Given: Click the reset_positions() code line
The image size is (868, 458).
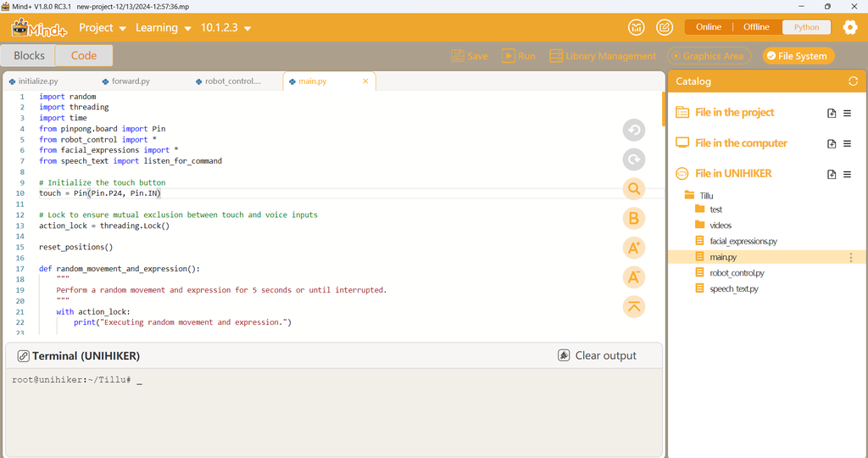Looking at the screenshot, I should (75, 247).
